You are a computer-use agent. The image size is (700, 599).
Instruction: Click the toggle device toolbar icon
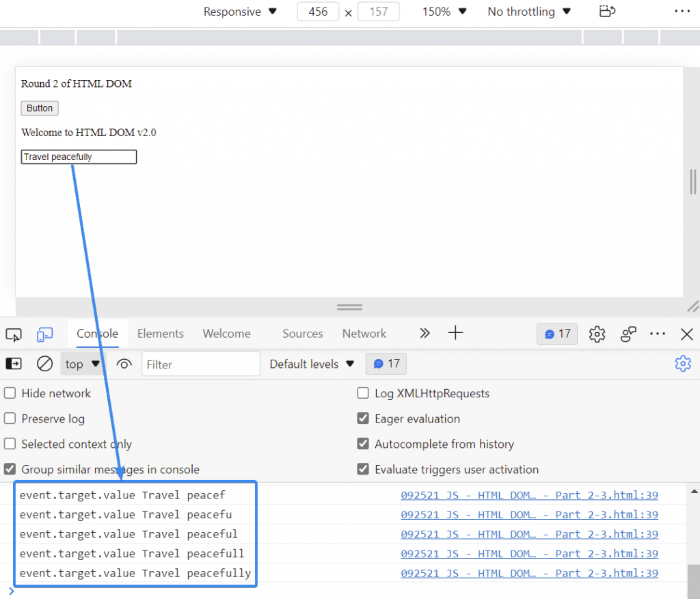pos(44,334)
